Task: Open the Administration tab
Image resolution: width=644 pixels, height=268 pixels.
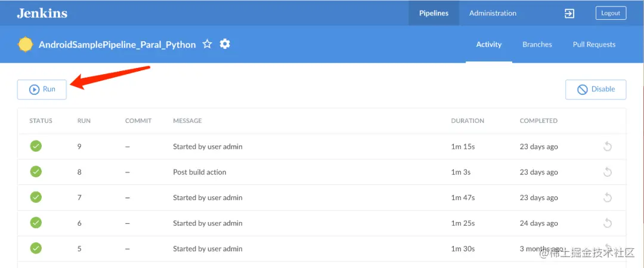Action: click(493, 13)
